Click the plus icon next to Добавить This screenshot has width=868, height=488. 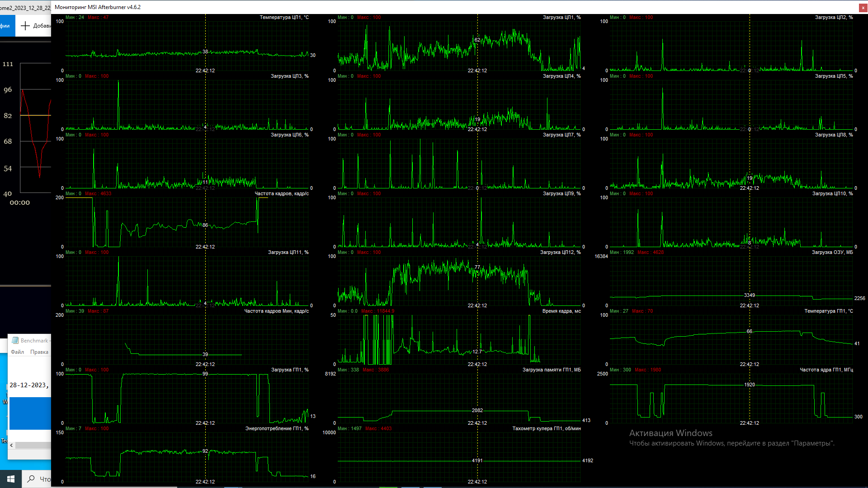(x=25, y=26)
